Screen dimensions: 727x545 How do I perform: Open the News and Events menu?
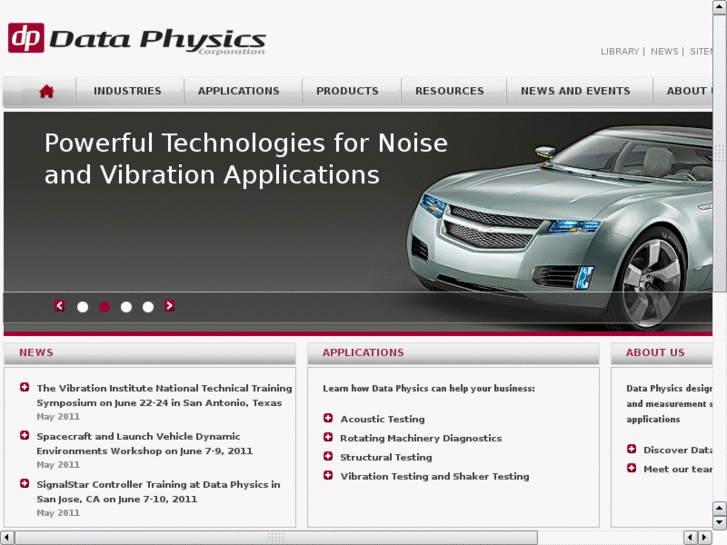pos(575,91)
